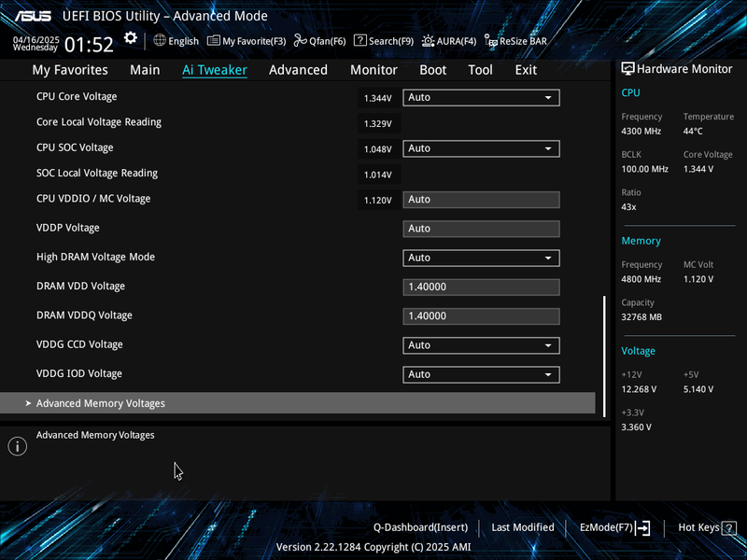Click the 04/16/2025 Wednesday date
747x560 pixels.
tap(35, 44)
